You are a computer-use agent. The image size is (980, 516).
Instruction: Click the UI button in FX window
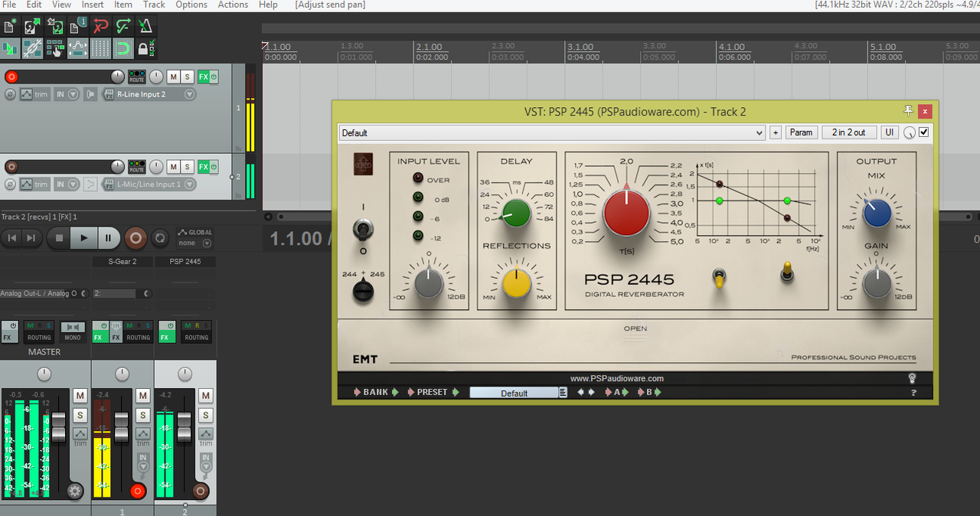pos(890,132)
